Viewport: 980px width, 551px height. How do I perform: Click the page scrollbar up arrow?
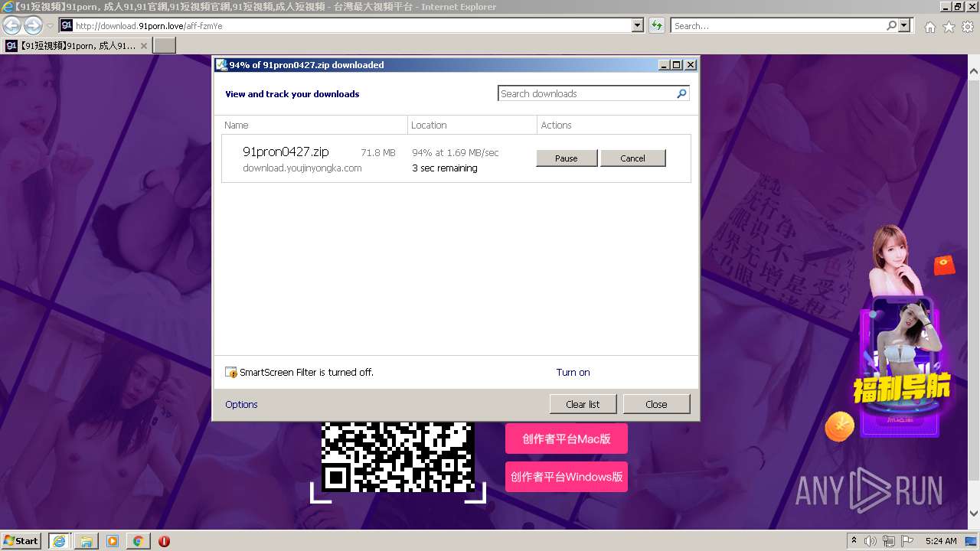[974, 72]
